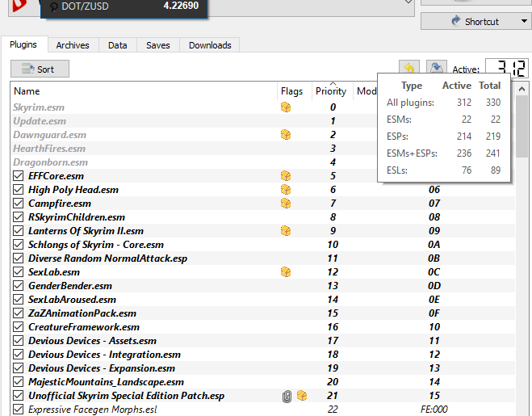Select the Plugins tab
The image size is (532, 416).
click(x=23, y=44)
